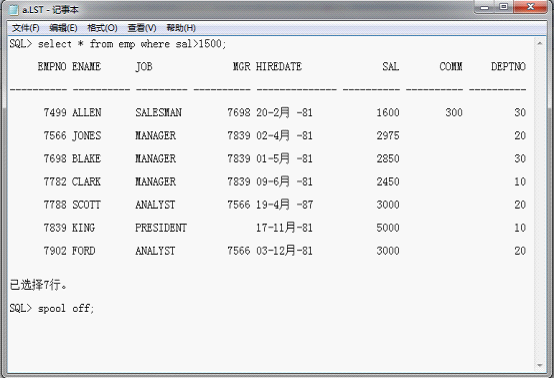Open the 格式(O) menu
The height and width of the screenshot is (378, 554).
(102, 28)
